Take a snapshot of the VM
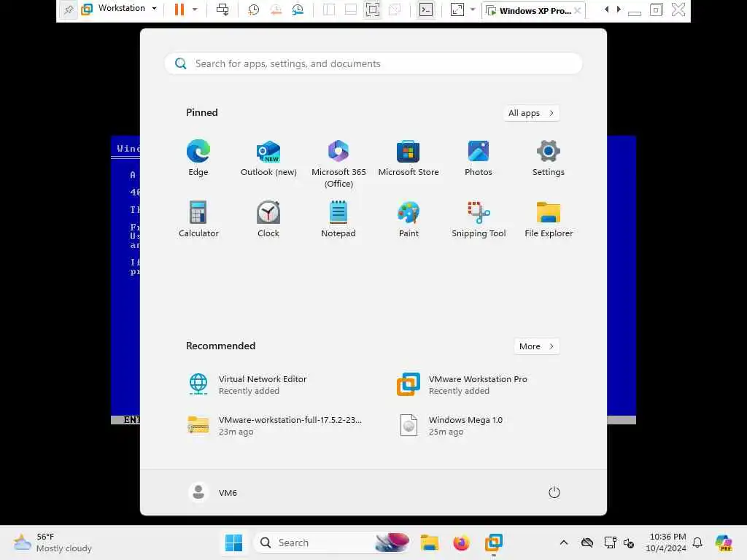The height and width of the screenshot is (560, 747). pos(253,9)
